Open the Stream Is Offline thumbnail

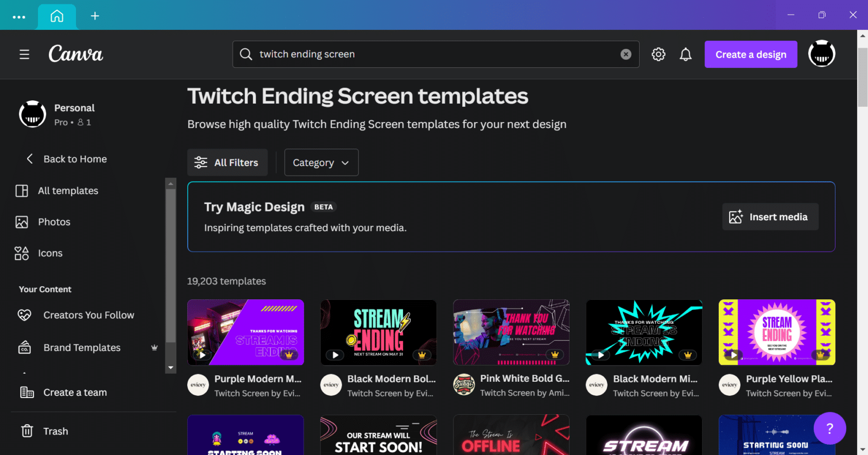coord(512,435)
